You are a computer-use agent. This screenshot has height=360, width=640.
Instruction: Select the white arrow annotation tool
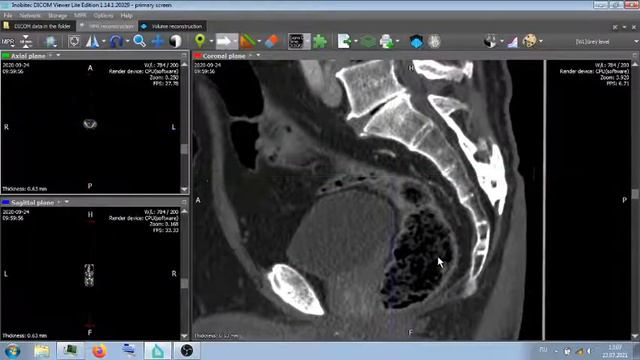(224, 41)
